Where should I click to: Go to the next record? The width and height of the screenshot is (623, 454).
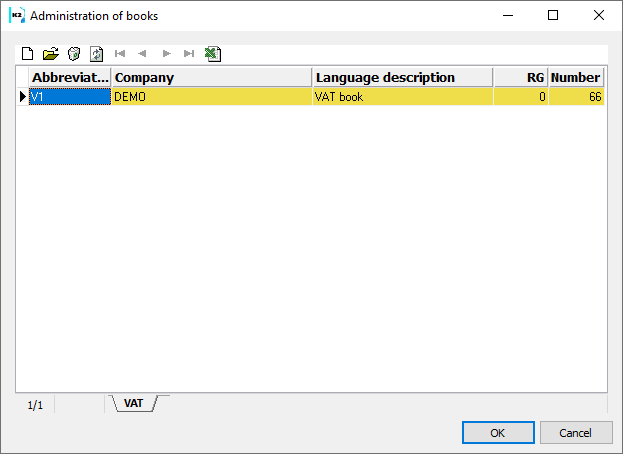click(166, 54)
